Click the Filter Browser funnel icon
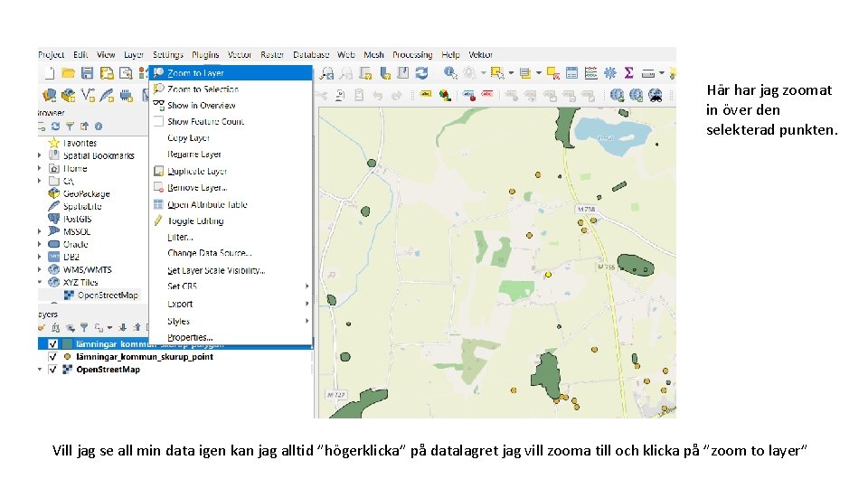868x488 pixels. tap(69, 127)
